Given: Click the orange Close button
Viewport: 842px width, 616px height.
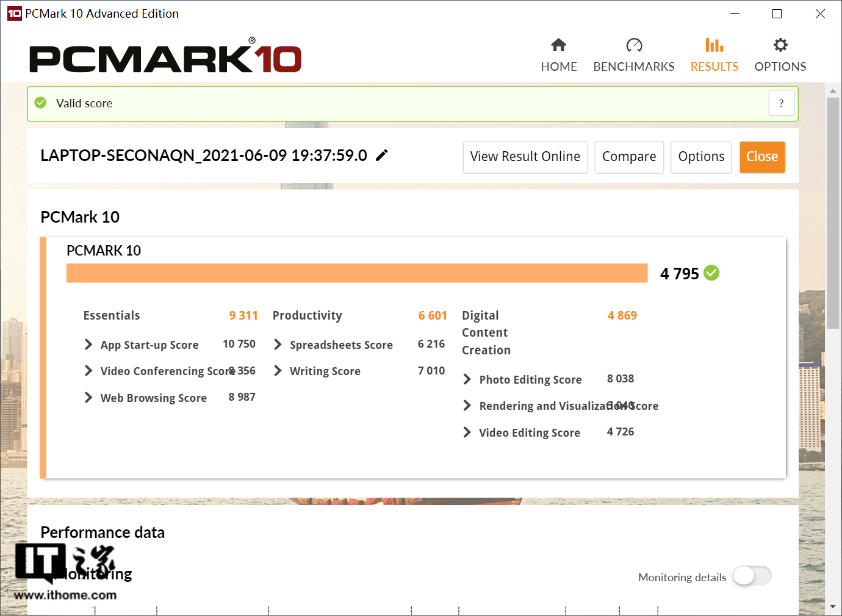Looking at the screenshot, I should [x=762, y=157].
